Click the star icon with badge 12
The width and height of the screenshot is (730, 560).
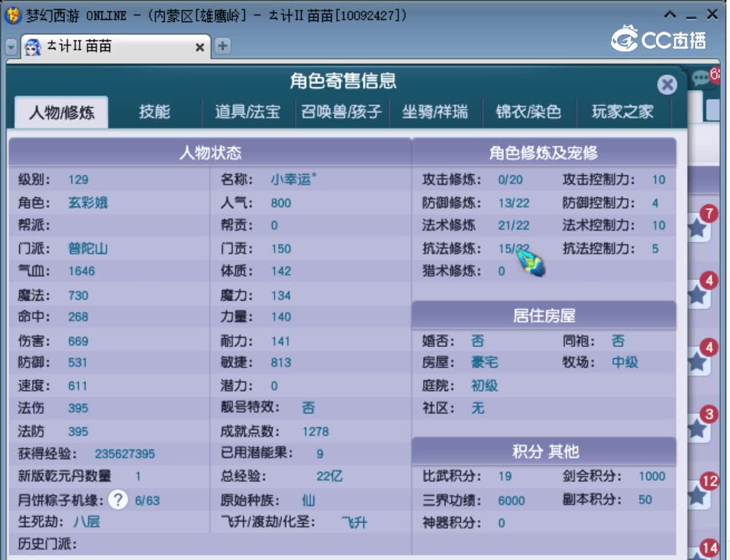pyautogui.click(x=697, y=494)
